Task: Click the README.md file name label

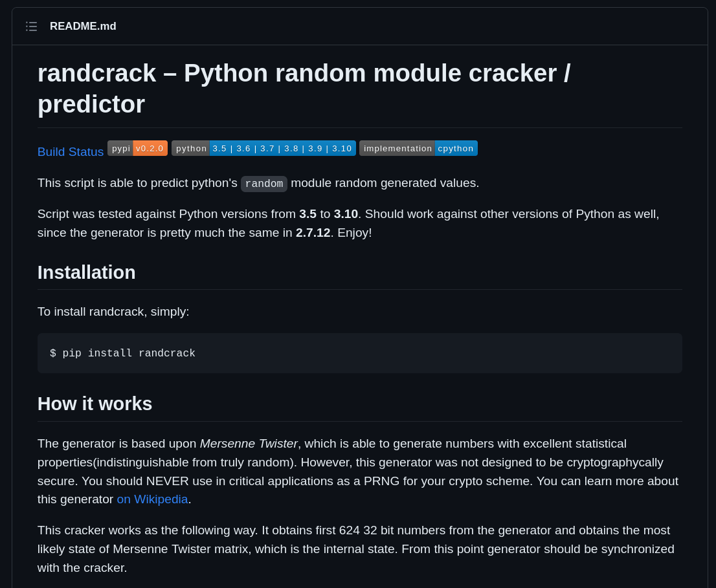Action: 83,27
